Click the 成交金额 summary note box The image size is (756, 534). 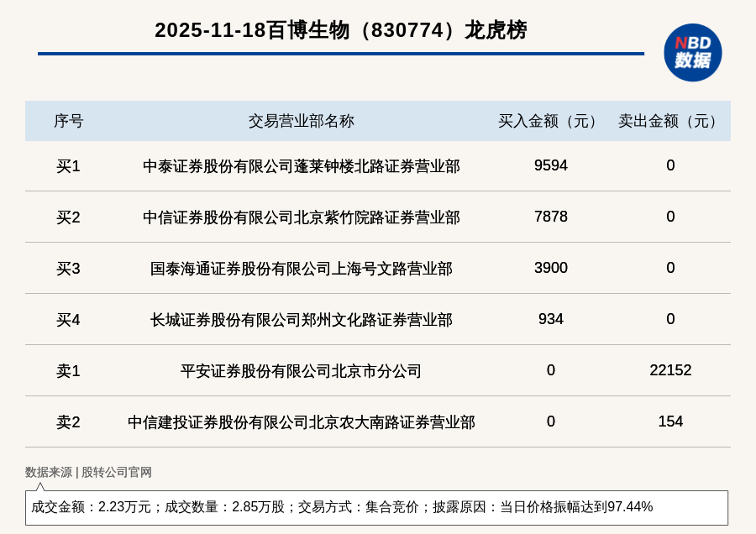click(x=376, y=507)
